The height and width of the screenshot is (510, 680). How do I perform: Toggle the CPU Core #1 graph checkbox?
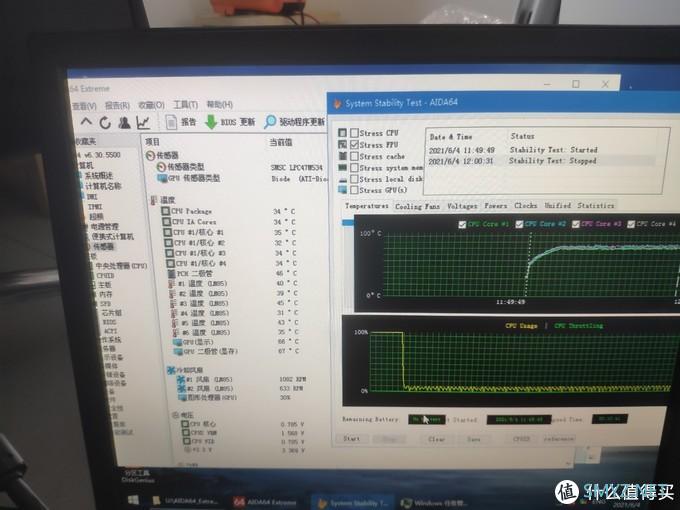(x=462, y=224)
